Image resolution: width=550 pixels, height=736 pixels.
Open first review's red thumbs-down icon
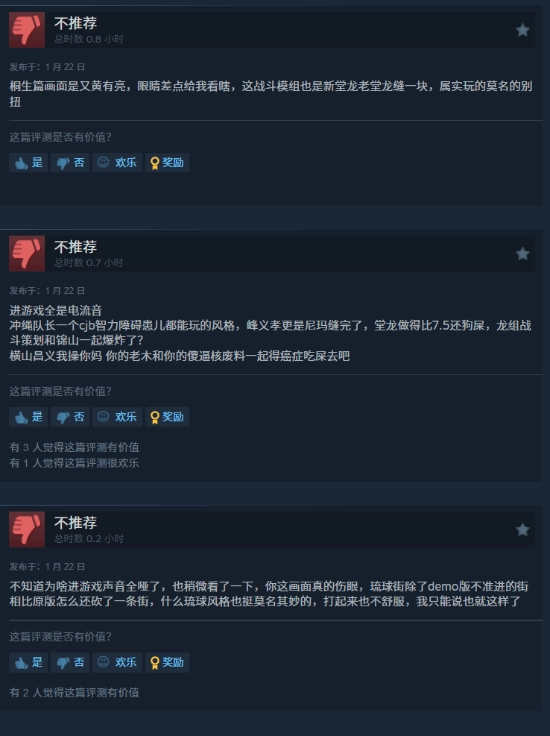[27, 30]
